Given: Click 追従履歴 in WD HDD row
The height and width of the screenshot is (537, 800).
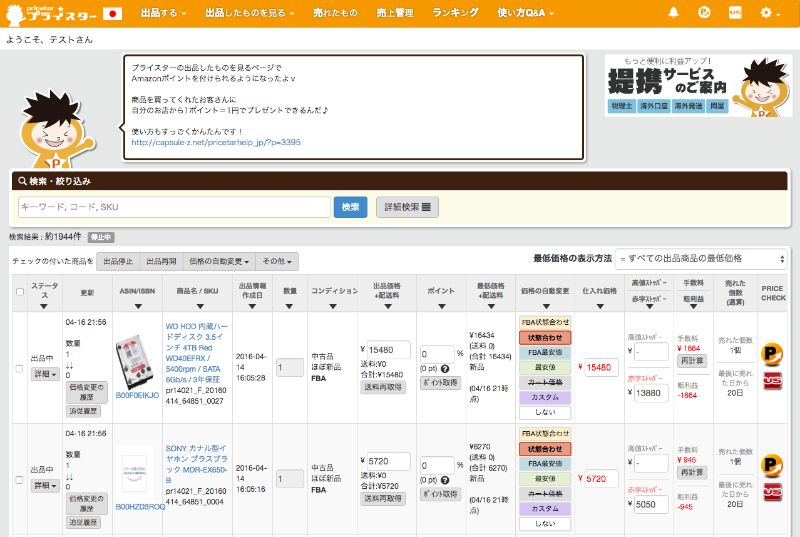Looking at the screenshot, I should (x=83, y=411).
